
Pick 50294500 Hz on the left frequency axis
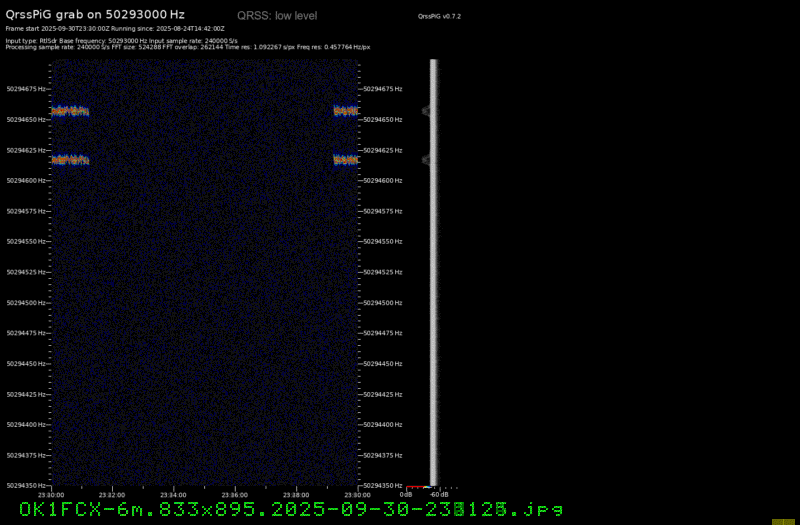(x=26, y=303)
